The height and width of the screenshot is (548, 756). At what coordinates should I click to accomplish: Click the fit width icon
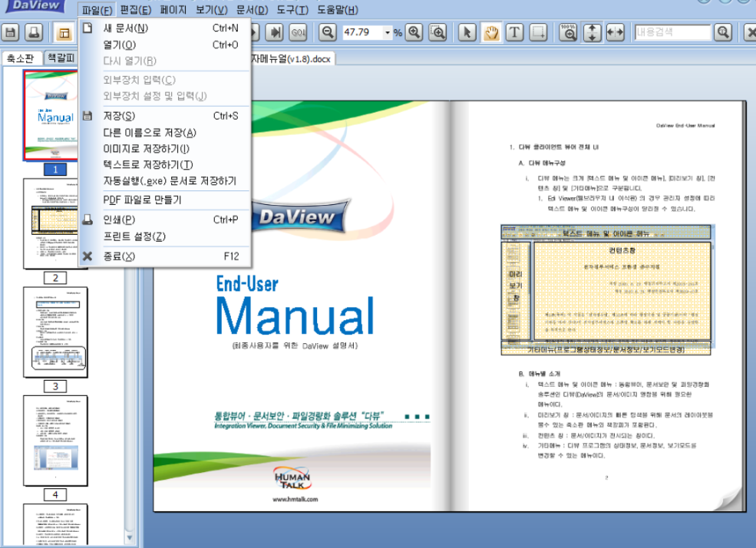click(616, 33)
